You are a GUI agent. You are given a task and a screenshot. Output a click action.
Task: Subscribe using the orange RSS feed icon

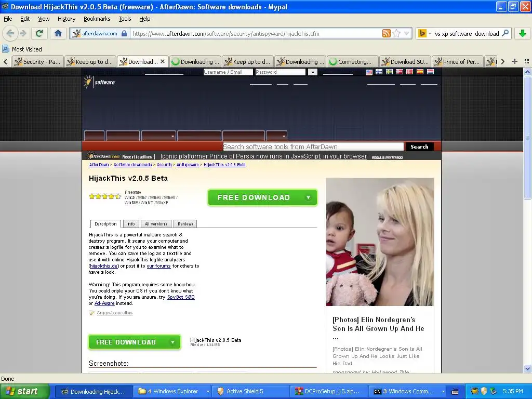386,33
